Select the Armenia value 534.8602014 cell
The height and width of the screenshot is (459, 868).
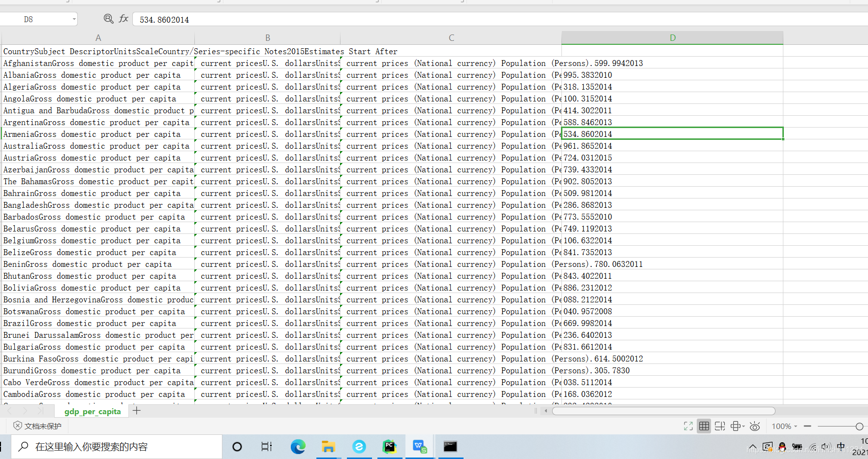(672, 134)
